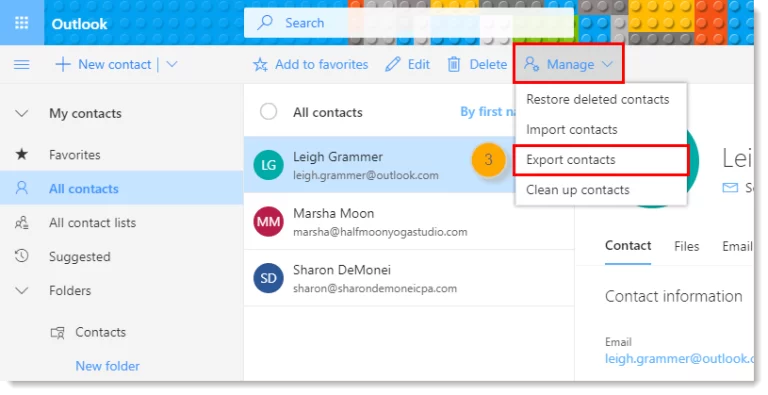
Task: Click sharon@sharondemoneicpa.com
Action: coord(375,289)
